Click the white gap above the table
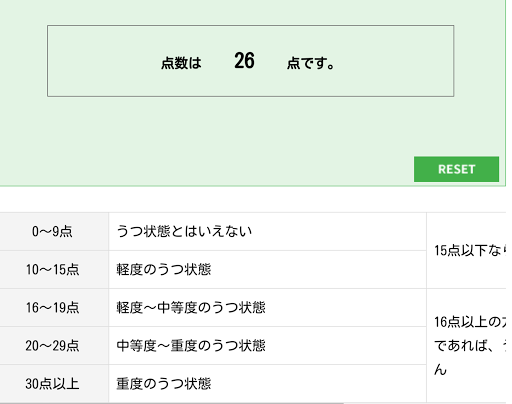The width and height of the screenshot is (512, 404). (x=253, y=199)
